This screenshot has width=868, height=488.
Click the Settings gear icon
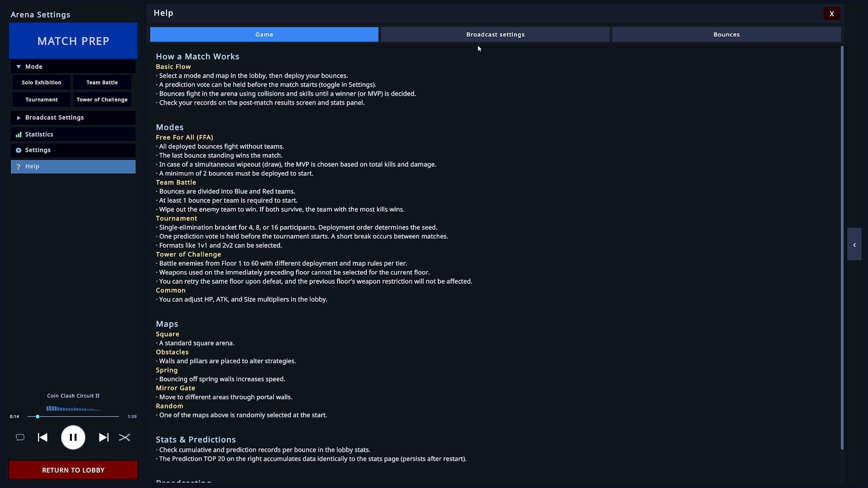coord(19,150)
